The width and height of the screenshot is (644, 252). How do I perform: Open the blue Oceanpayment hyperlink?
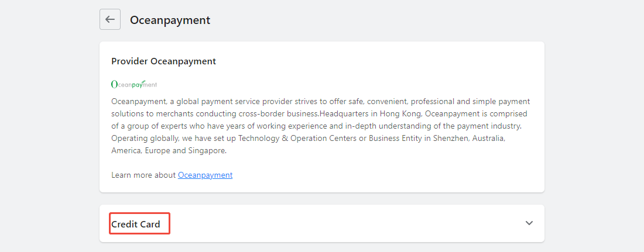tap(205, 175)
